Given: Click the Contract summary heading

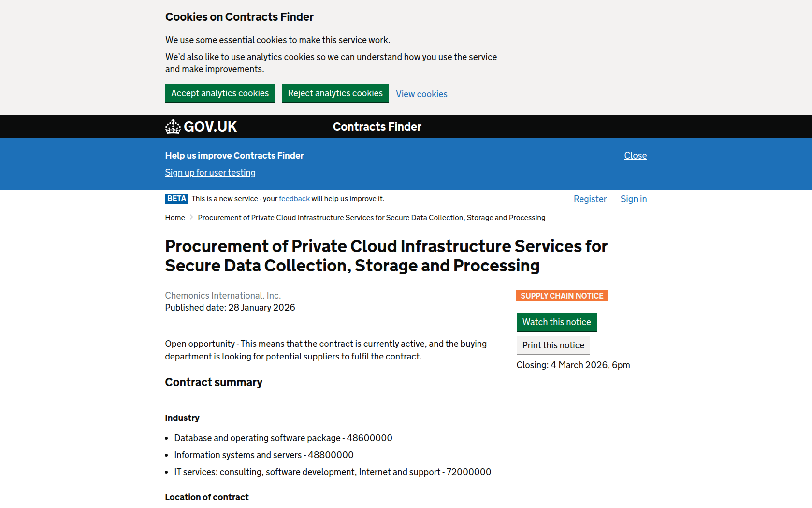Looking at the screenshot, I should pyautogui.click(x=214, y=382).
